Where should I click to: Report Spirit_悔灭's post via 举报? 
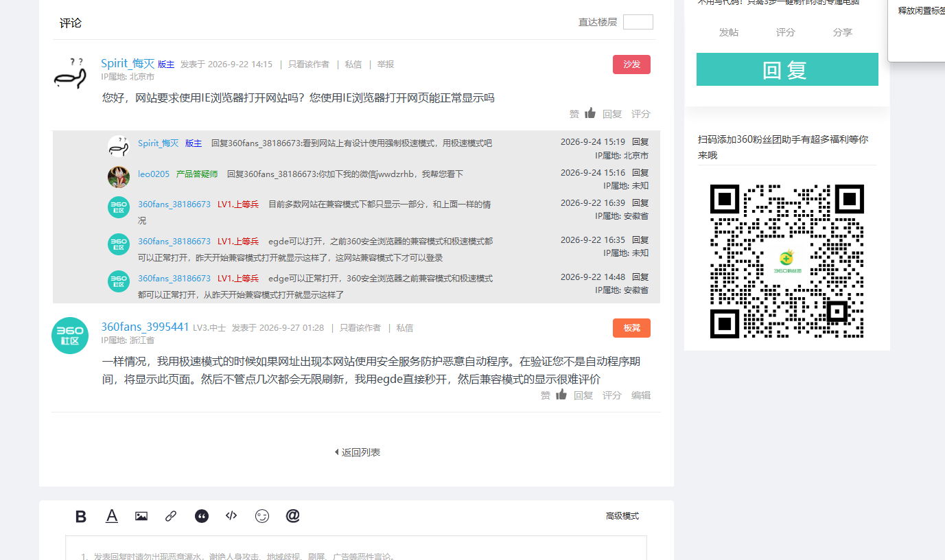tap(386, 65)
